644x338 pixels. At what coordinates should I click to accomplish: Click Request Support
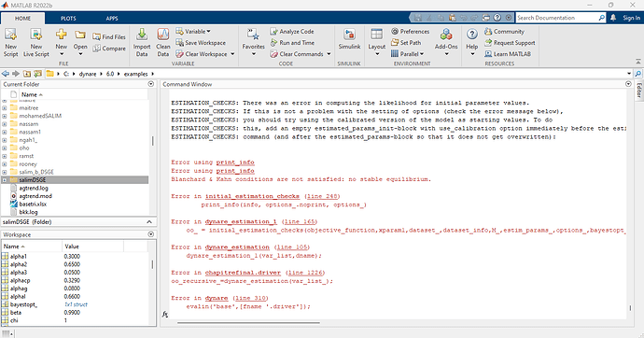pyautogui.click(x=510, y=43)
